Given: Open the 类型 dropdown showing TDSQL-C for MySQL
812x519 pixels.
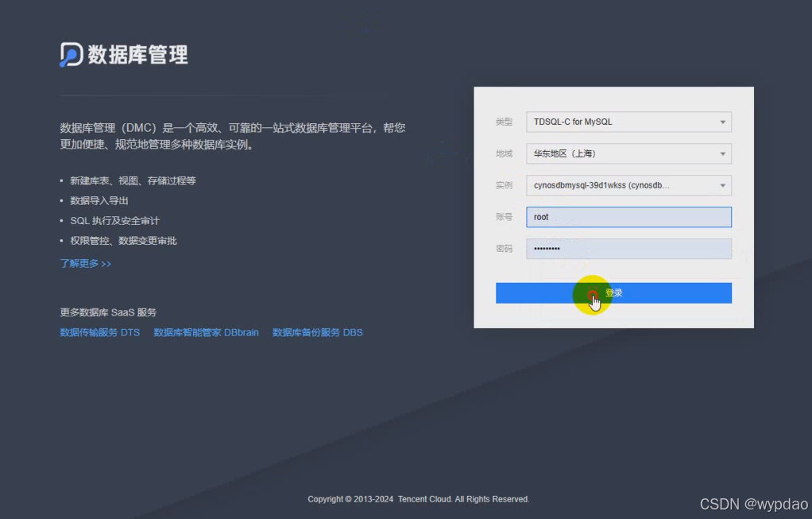Looking at the screenshot, I should click(x=628, y=122).
